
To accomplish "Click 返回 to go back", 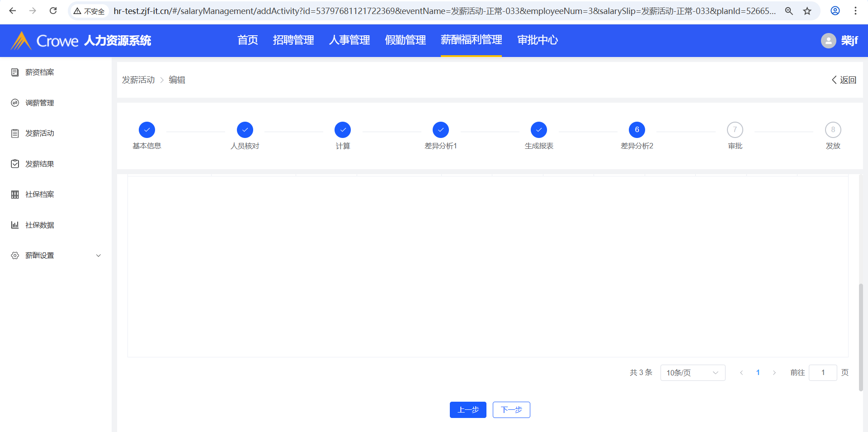I will tap(844, 80).
